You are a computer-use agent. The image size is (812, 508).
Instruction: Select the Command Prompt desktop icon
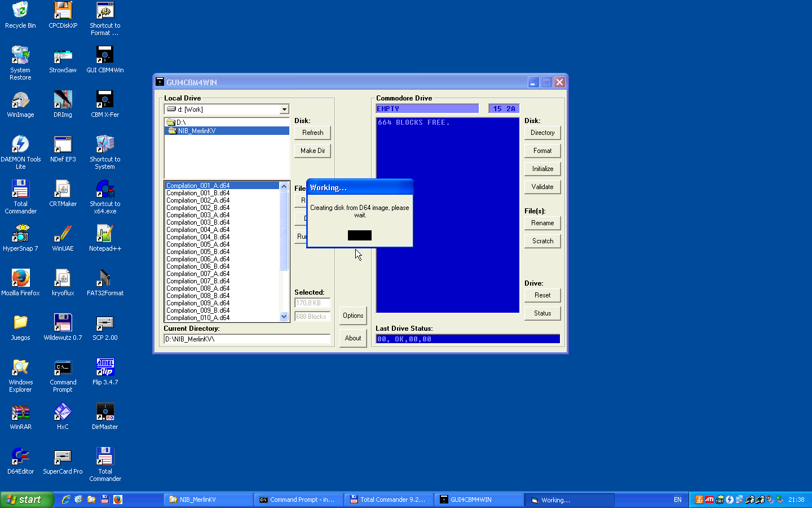pyautogui.click(x=63, y=375)
